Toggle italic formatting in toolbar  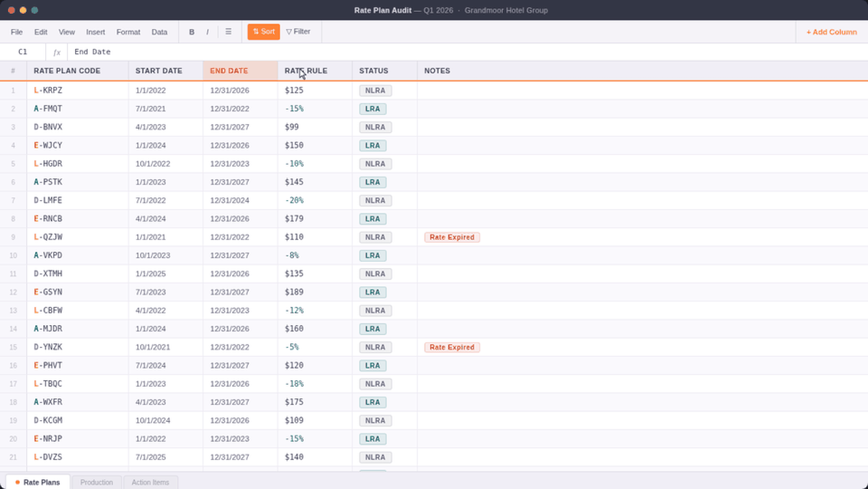tap(207, 32)
